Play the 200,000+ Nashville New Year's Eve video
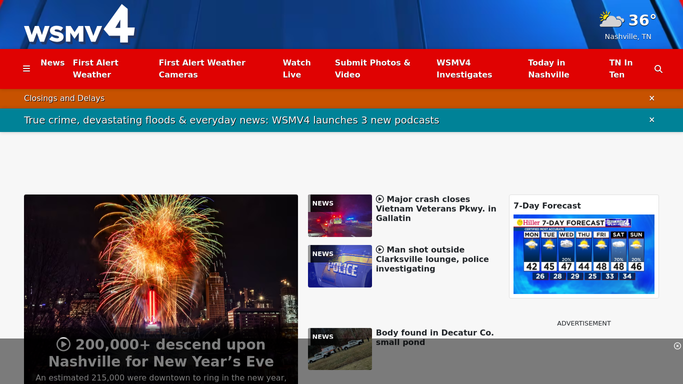This screenshot has width=683, height=384. [x=63, y=344]
